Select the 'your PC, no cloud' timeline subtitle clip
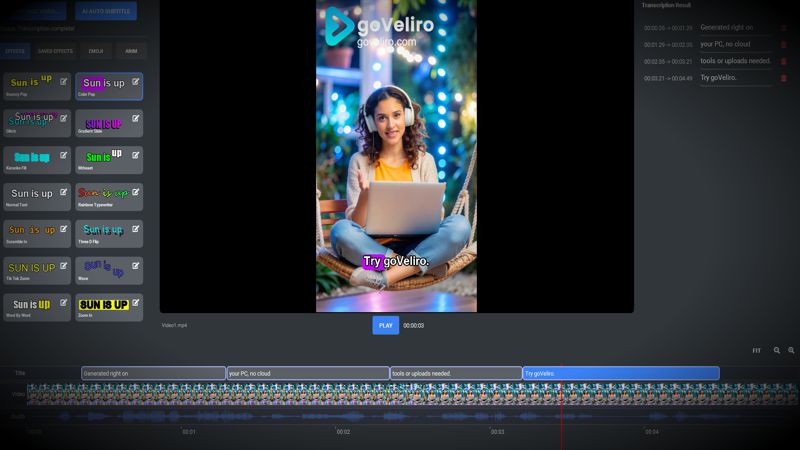The image size is (800, 450). point(308,373)
